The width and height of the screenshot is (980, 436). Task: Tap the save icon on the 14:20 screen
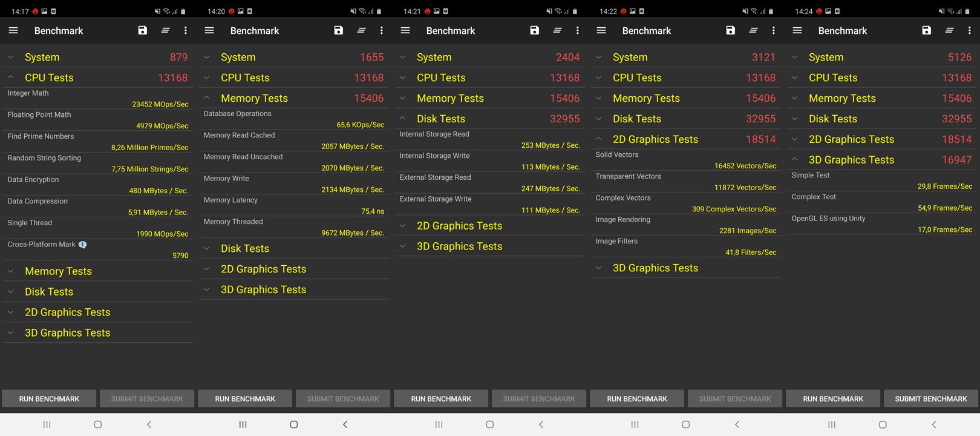point(339,30)
